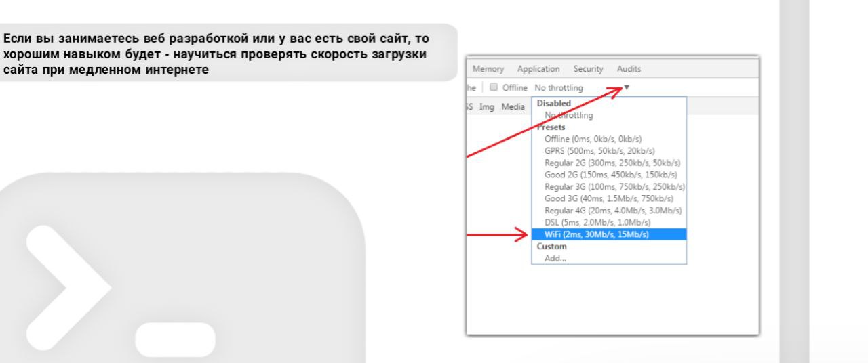This screenshot has width=868, height=363.
Task: Open the Security tab
Action: pos(588,69)
